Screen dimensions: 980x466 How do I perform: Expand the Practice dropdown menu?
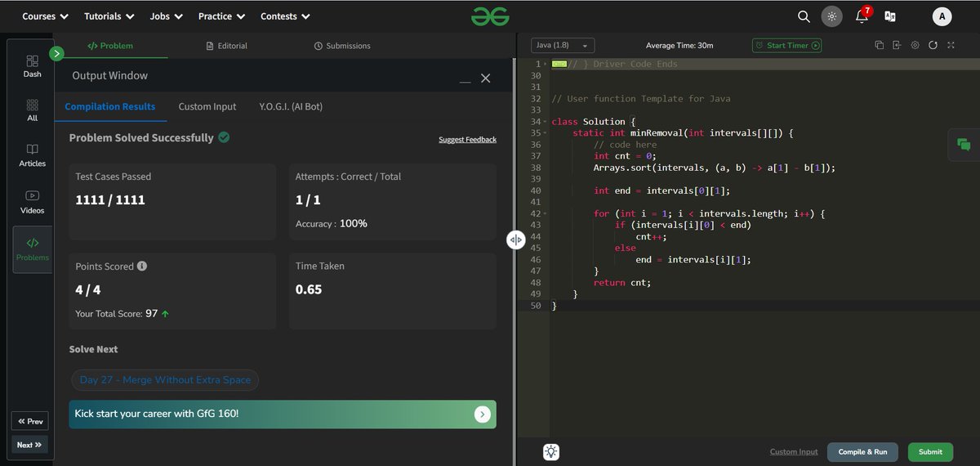[220, 16]
